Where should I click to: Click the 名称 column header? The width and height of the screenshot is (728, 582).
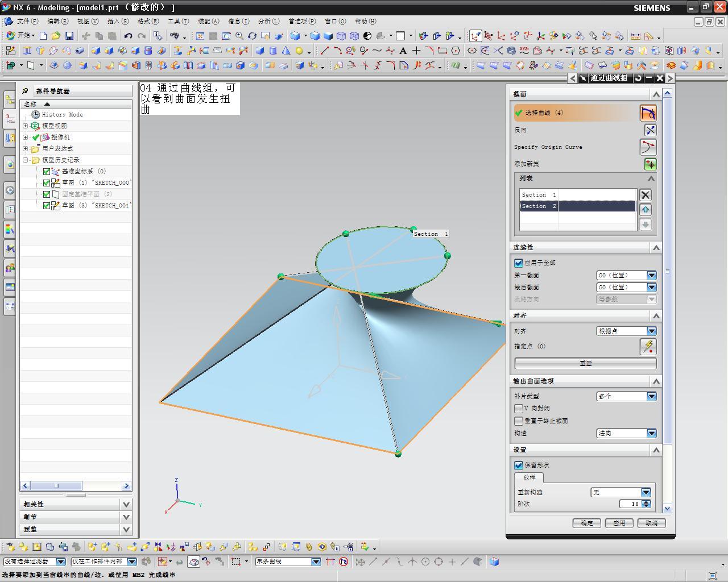click(76, 104)
